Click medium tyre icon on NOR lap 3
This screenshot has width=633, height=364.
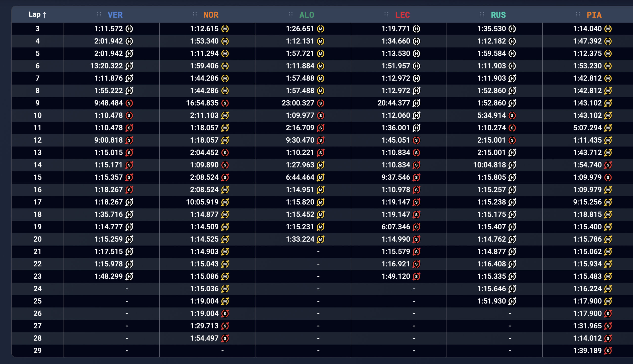tap(225, 29)
